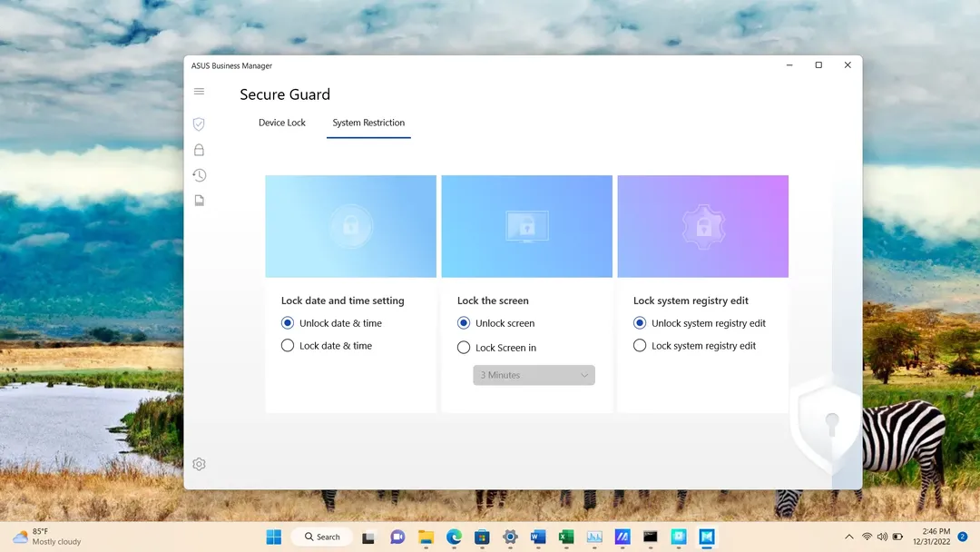Choose Unlock screen radio button
This screenshot has width=980, height=552.
coord(464,323)
